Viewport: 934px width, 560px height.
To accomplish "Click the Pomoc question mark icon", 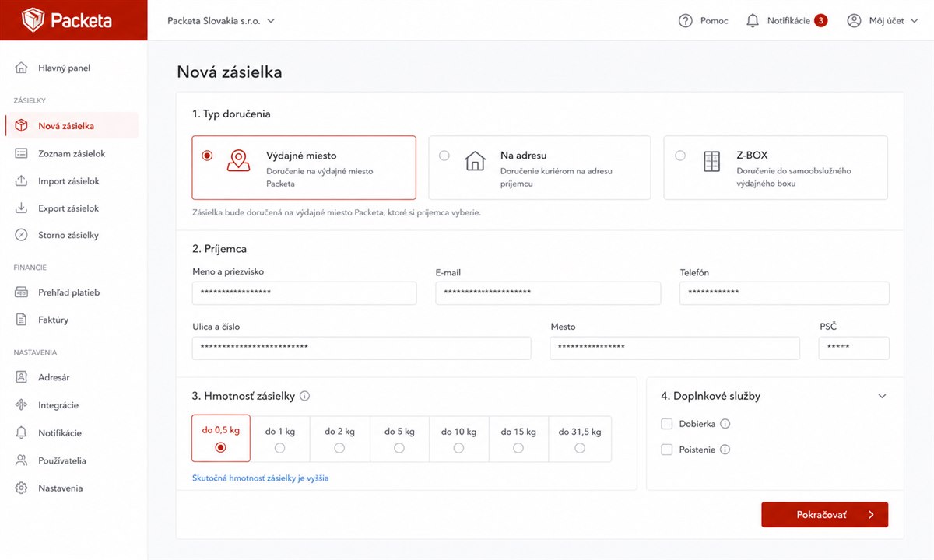I will [x=686, y=21].
